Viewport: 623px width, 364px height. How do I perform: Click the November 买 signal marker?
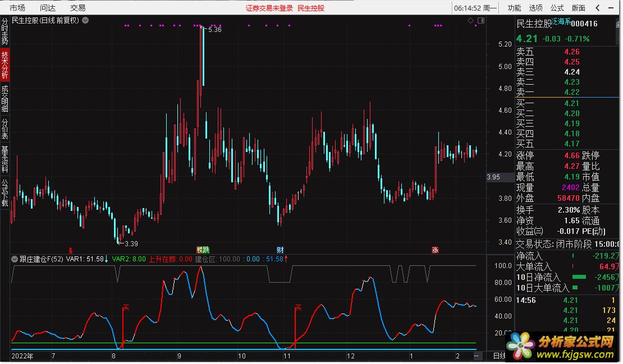tap(299, 307)
